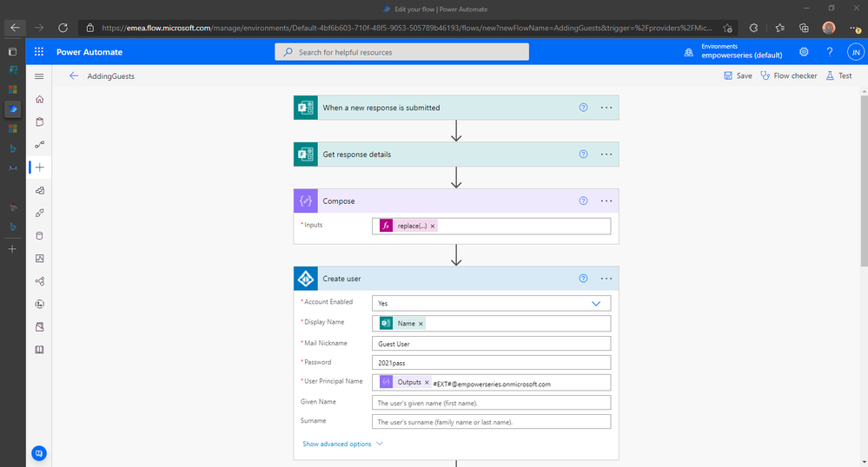Viewport: 868px width, 467px height.
Task: Click the Search for helpful resources box
Action: point(402,52)
